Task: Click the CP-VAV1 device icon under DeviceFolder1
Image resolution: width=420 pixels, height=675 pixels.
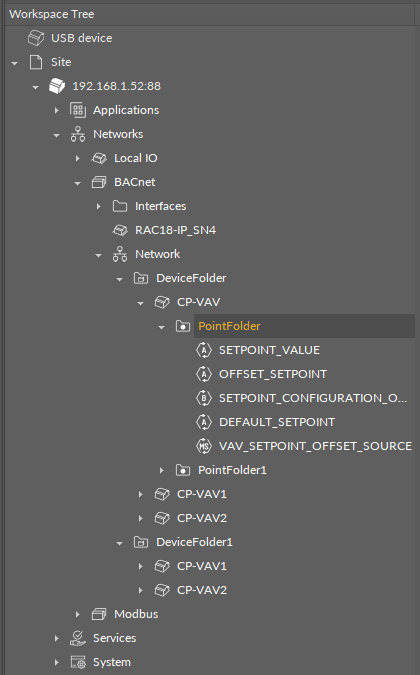Action: [162, 566]
